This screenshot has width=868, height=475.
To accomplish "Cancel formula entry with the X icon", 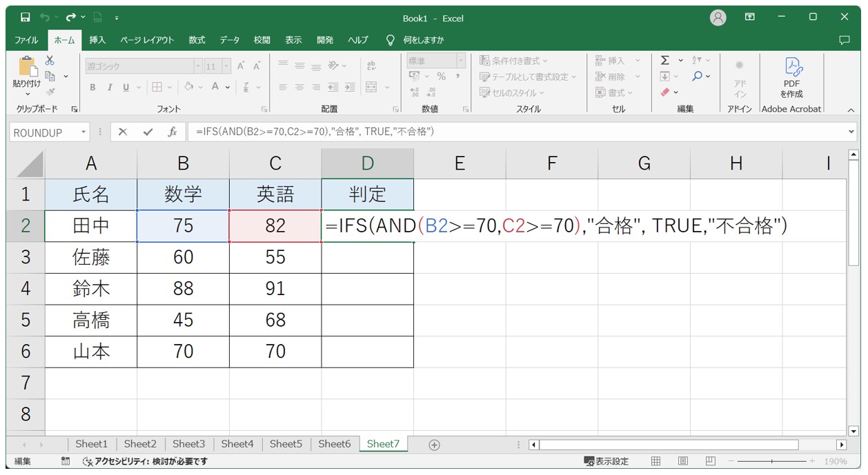I will pyautogui.click(x=123, y=132).
